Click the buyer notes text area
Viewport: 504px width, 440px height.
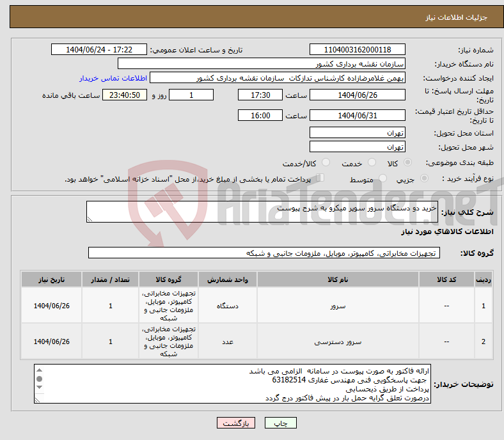[232, 384]
